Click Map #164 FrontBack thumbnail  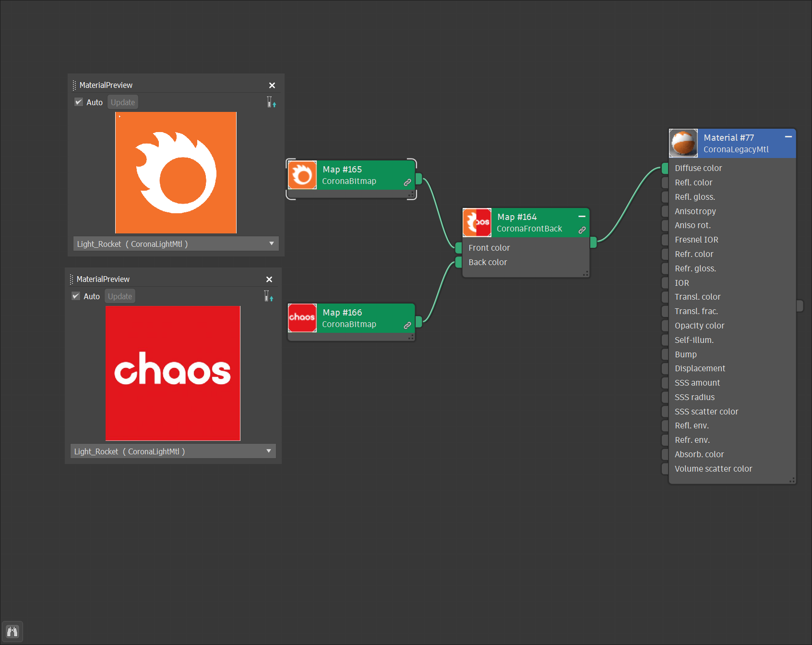pos(477,222)
